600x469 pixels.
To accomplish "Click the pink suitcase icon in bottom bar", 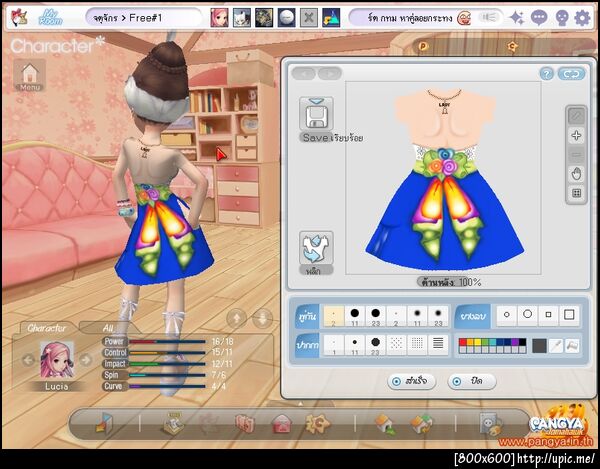I will pos(245,424).
